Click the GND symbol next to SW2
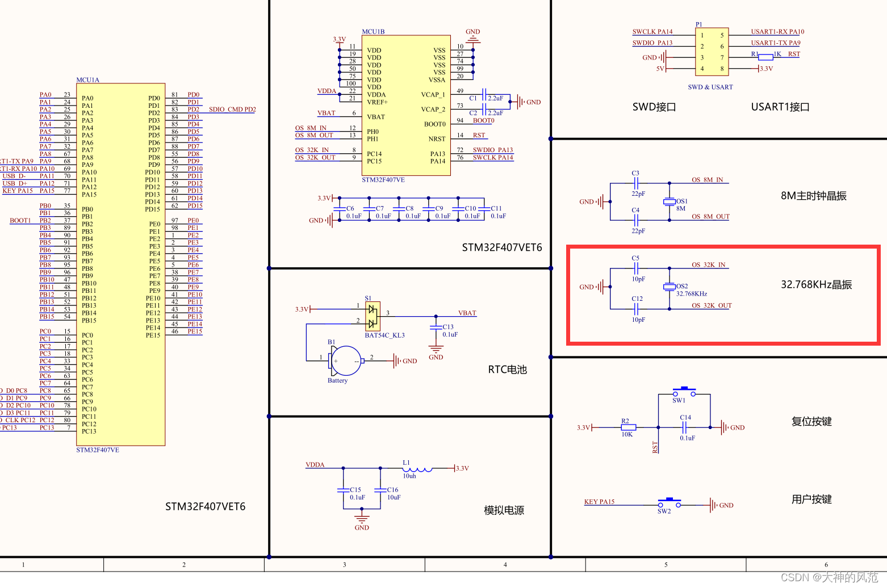This screenshot has height=588, width=887. pos(721,505)
